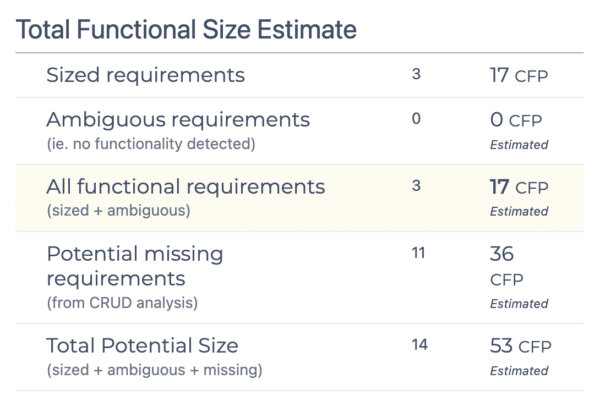
Task: Click the 0 CFP ambiguous value
Action: click(516, 120)
